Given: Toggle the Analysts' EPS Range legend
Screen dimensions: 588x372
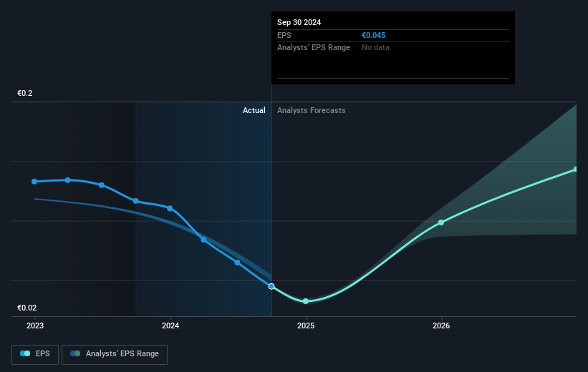Looking at the screenshot, I should [x=115, y=354].
